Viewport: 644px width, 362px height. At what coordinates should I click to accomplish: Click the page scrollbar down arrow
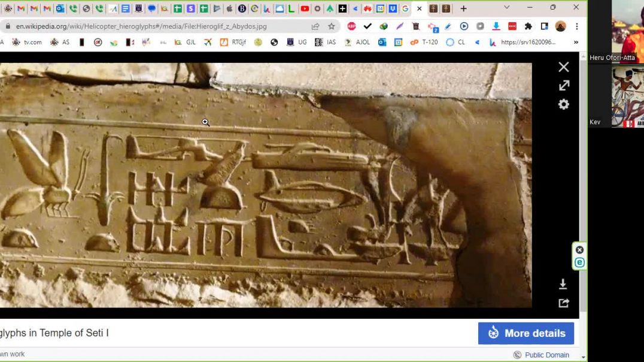[583, 357]
